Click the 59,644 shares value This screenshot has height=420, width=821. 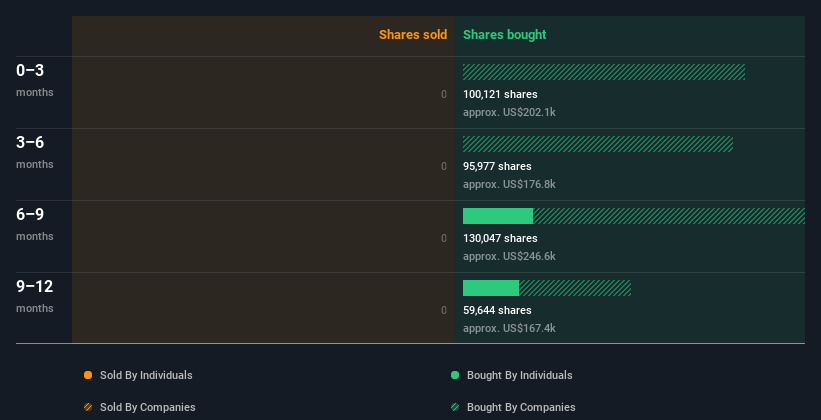tap(497, 310)
